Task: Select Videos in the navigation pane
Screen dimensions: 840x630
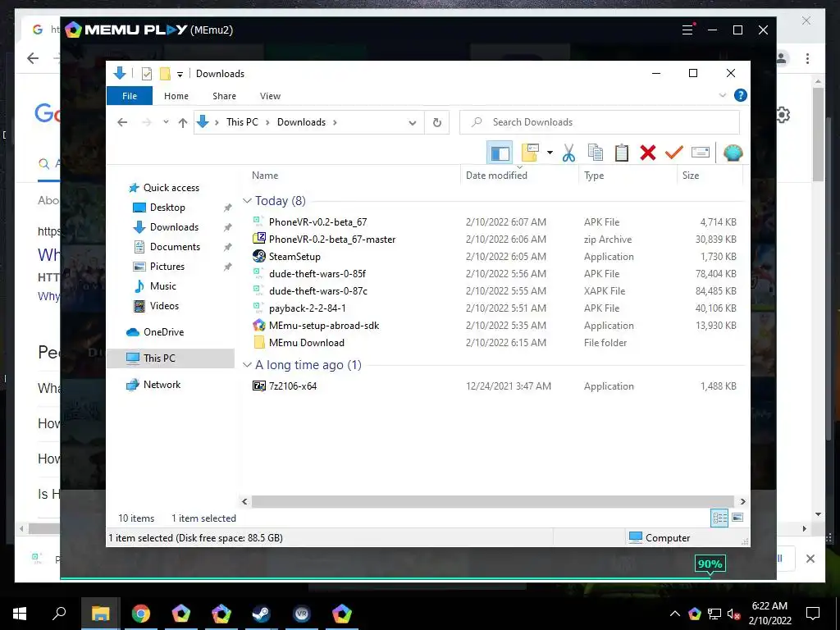Action: 164,306
